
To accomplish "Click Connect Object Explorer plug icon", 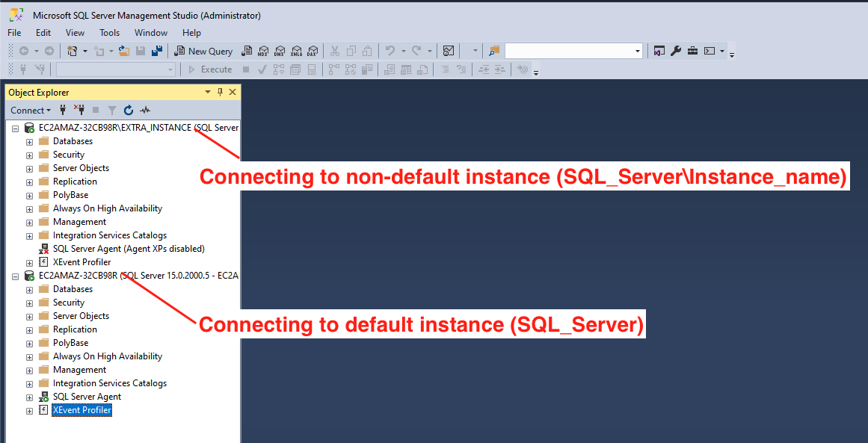I will tap(63, 110).
